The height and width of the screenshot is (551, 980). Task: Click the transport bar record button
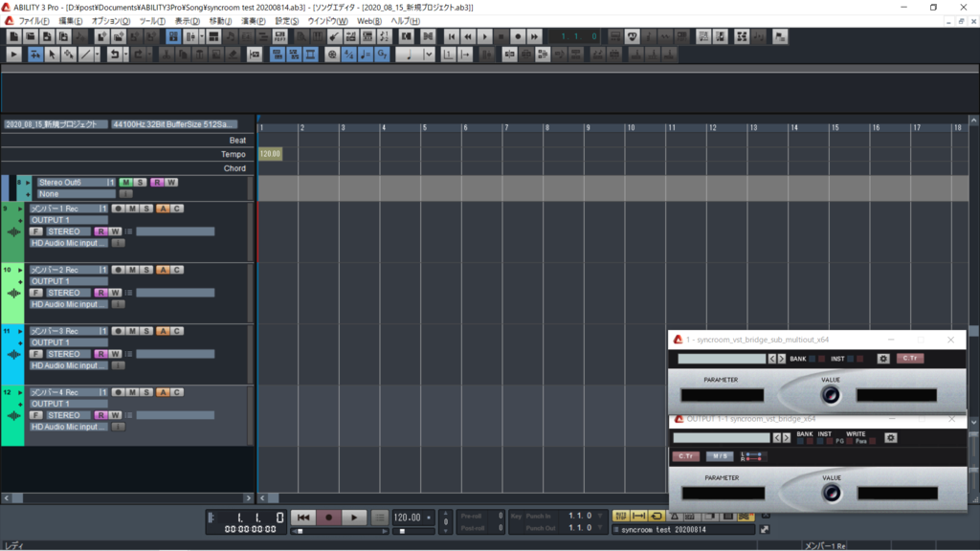(329, 518)
